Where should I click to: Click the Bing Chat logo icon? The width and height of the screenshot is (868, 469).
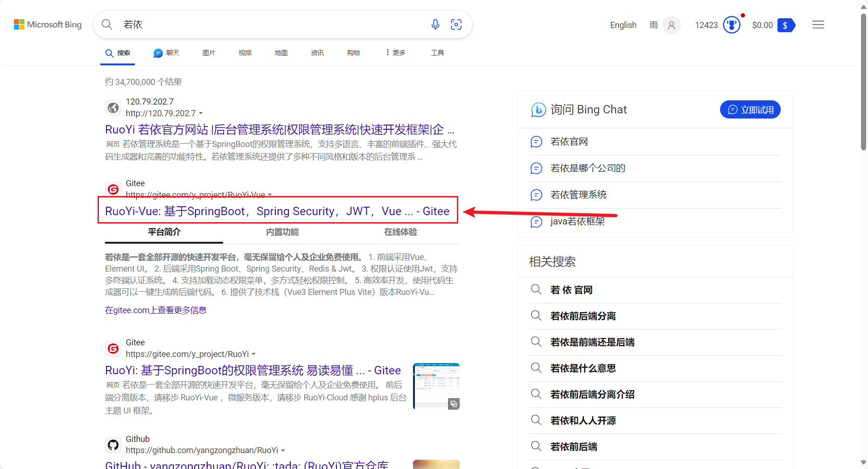tap(538, 110)
